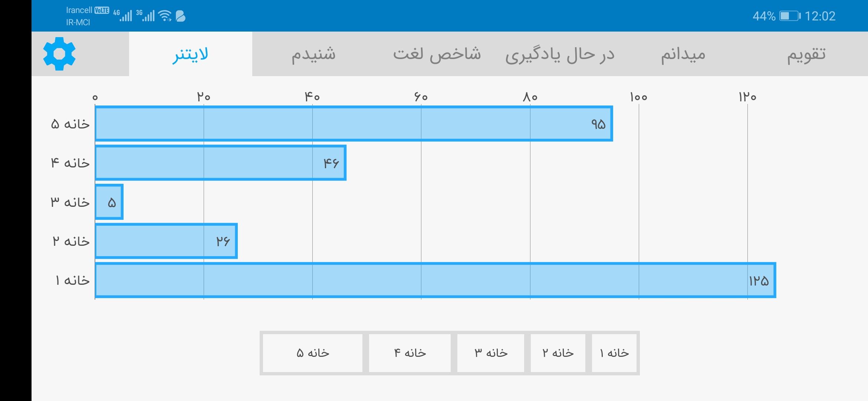This screenshot has width=868, height=401.
Task: Select the خانه ۳ button
Action: tap(491, 353)
